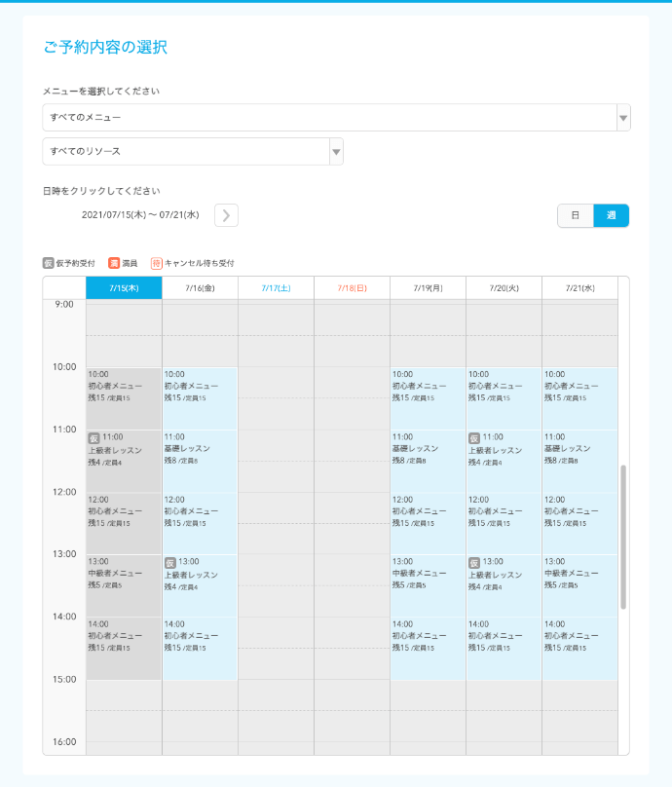Book 7/21 13:00 中級者メニュー slot
Viewport: 672px width, 787px height.
coord(580,585)
